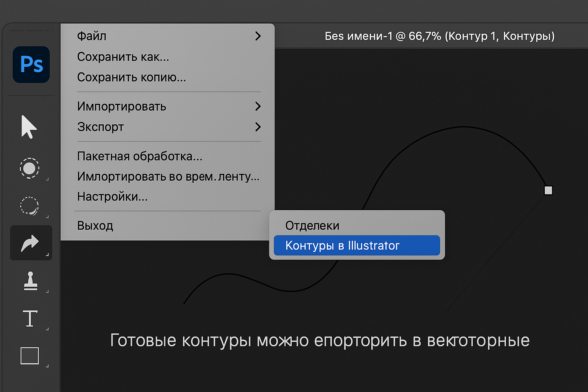Open Настройки... menu item
Viewport: 588px width, 392px height.
168,197
